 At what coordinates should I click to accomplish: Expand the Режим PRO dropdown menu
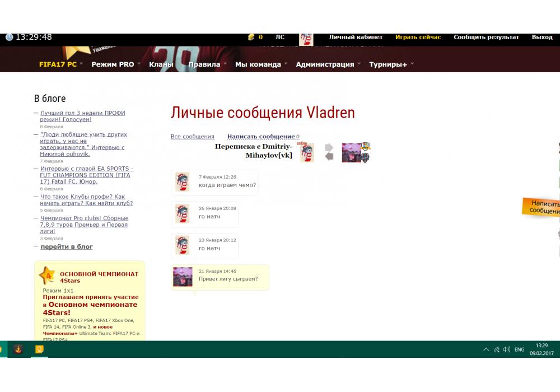[116, 64]
